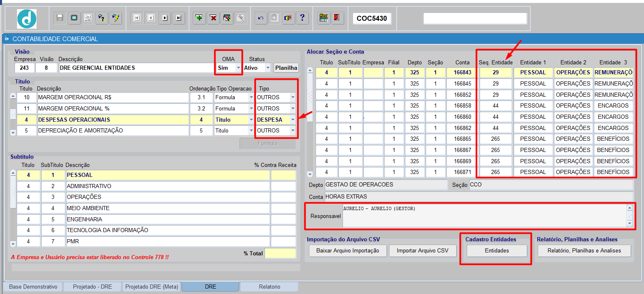The image size is (644, 294).
Task: Click the Descrição field DRE GERENCIAL ENTIDADES
Action: [x=137, y=68]
